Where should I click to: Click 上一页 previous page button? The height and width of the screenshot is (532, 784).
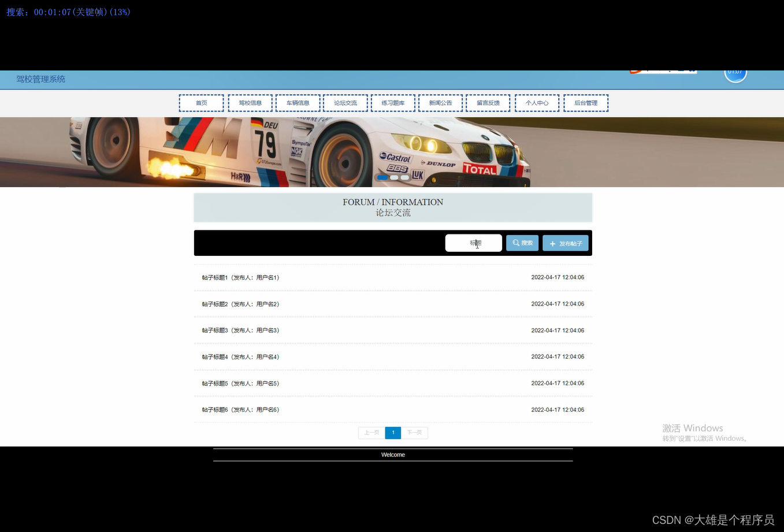coord(371,433)
